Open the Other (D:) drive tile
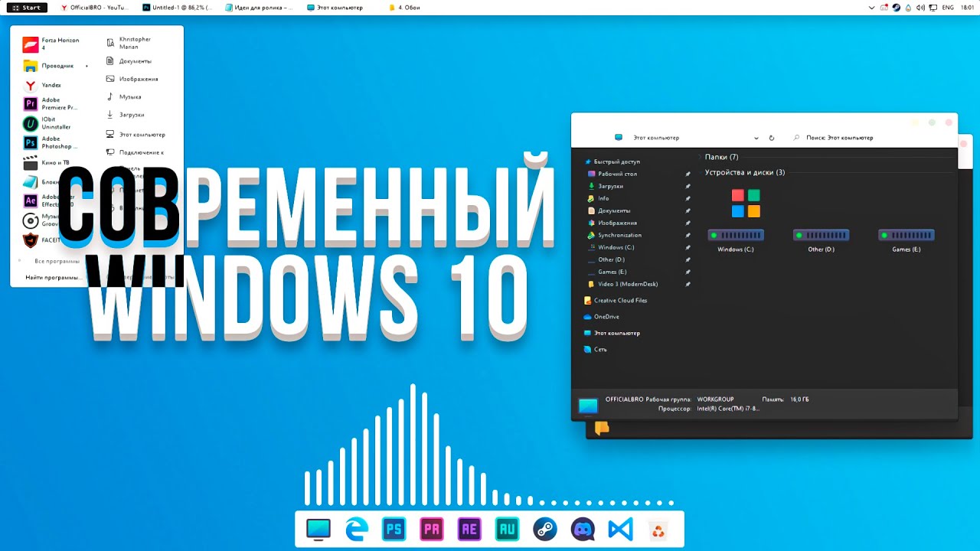The width and height of the screenshot is (980, 551). tap(821, 241)
